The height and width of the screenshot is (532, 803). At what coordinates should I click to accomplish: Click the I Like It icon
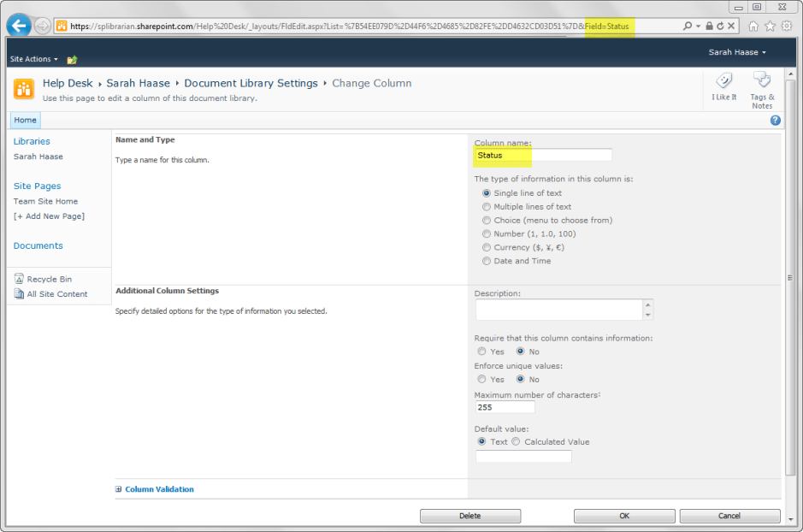pyautogui.click(x=723, y=81)
